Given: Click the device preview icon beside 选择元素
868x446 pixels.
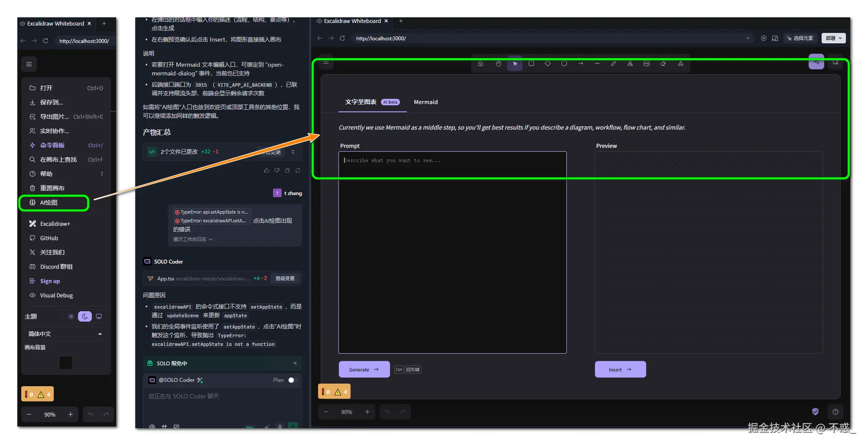Looking at the screenshot, I should (x=775, y=38).
